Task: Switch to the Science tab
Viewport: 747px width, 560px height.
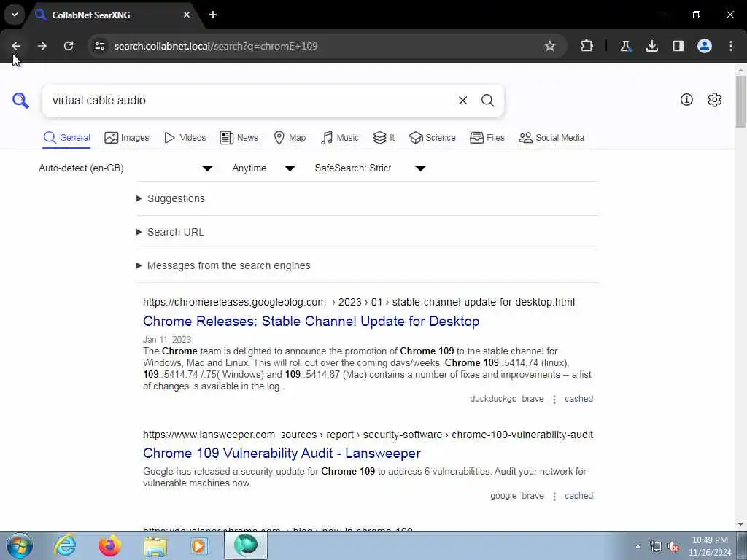Action: (x=432, y=138)
